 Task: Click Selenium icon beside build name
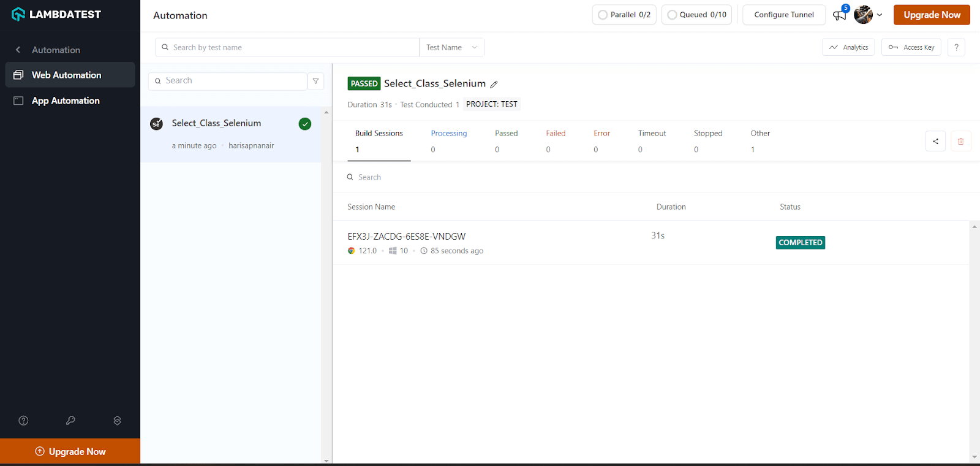(157, 124)
